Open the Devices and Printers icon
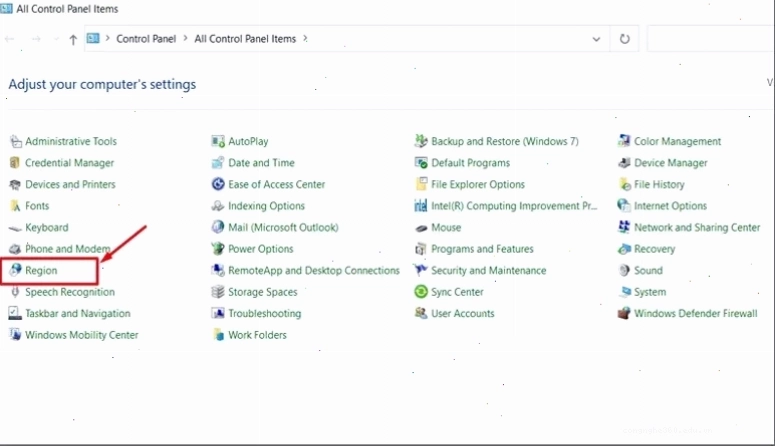 [x=15, y=184]
